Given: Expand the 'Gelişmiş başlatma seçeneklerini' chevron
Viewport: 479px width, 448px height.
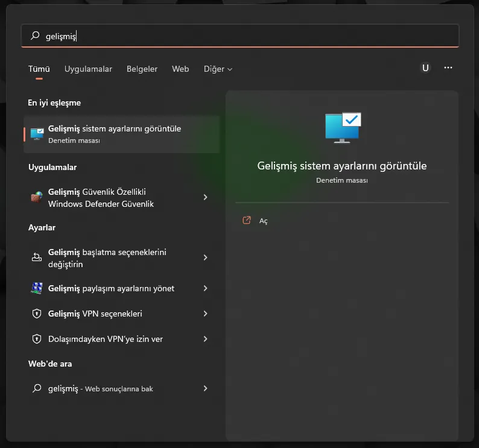Looking at the screenshot, I should pos(206,257).
